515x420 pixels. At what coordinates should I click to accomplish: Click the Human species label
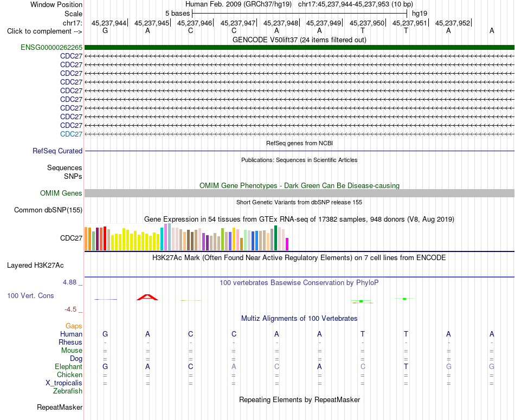71,334
